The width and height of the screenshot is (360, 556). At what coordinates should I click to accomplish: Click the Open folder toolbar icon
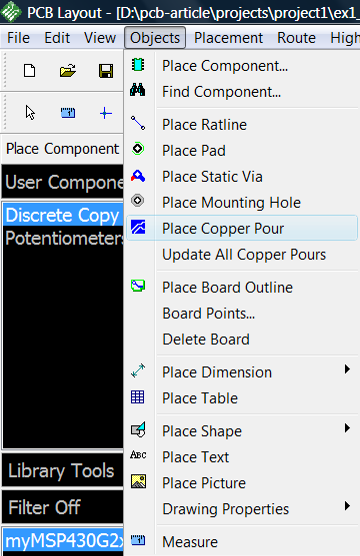[x=68, y=71]
